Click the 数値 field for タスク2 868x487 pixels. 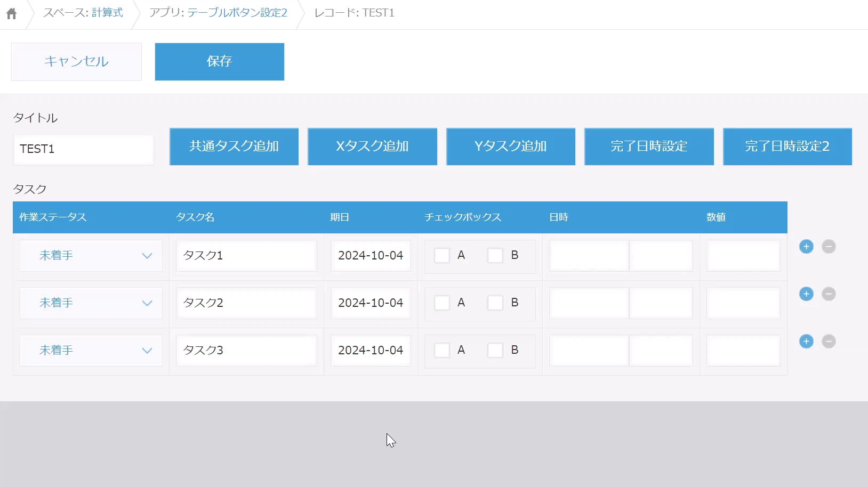[x=743, y=303]
